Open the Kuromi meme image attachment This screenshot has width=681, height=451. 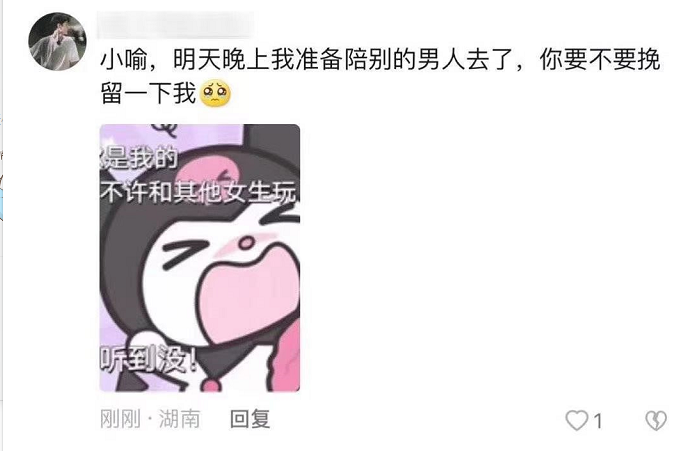coord(200,258)
